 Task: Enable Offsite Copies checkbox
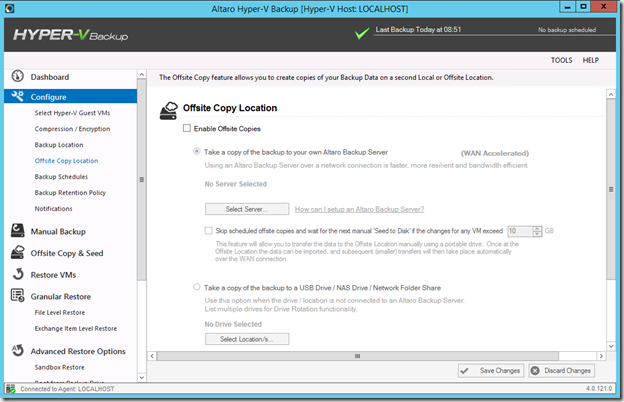[187, 128]
